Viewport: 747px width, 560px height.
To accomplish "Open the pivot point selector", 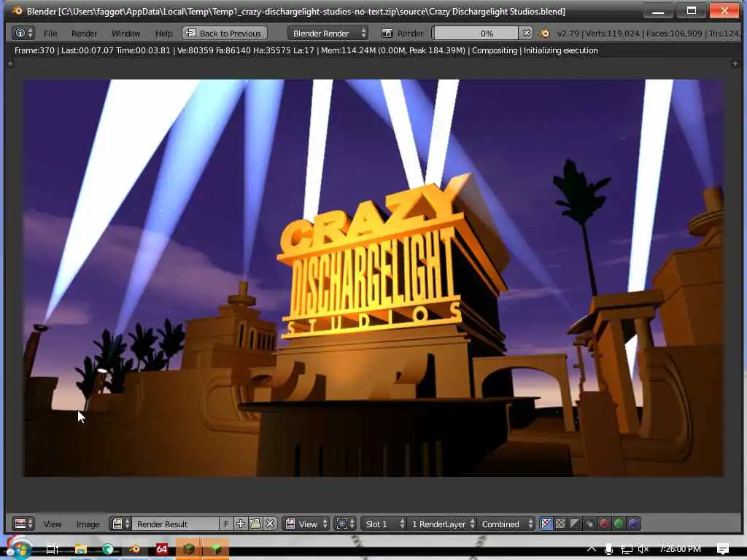I will click(x=345, y=524).
